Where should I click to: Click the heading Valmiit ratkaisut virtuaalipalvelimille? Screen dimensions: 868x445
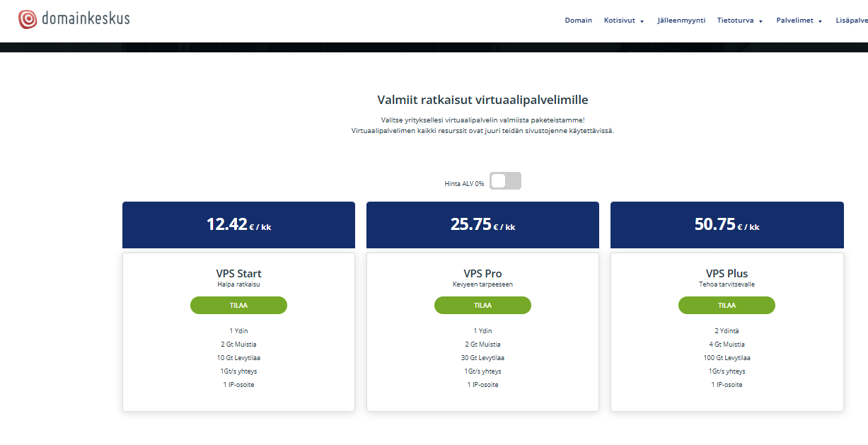click(482, 100)
